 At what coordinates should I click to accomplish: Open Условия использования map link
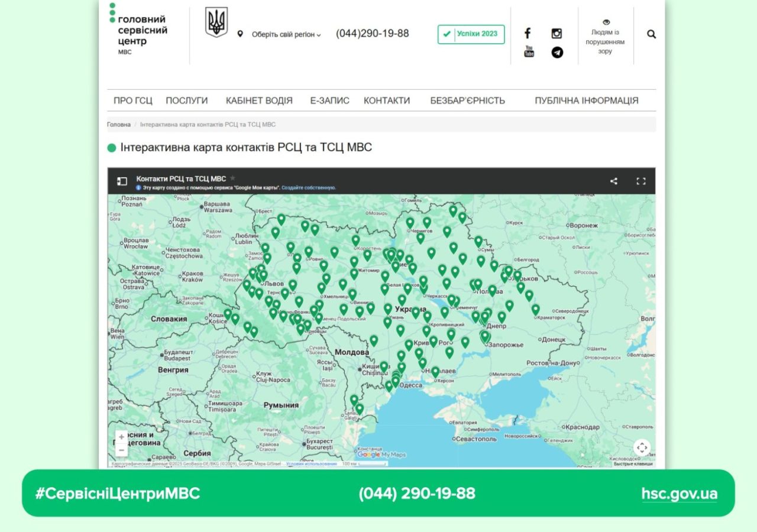312,464
